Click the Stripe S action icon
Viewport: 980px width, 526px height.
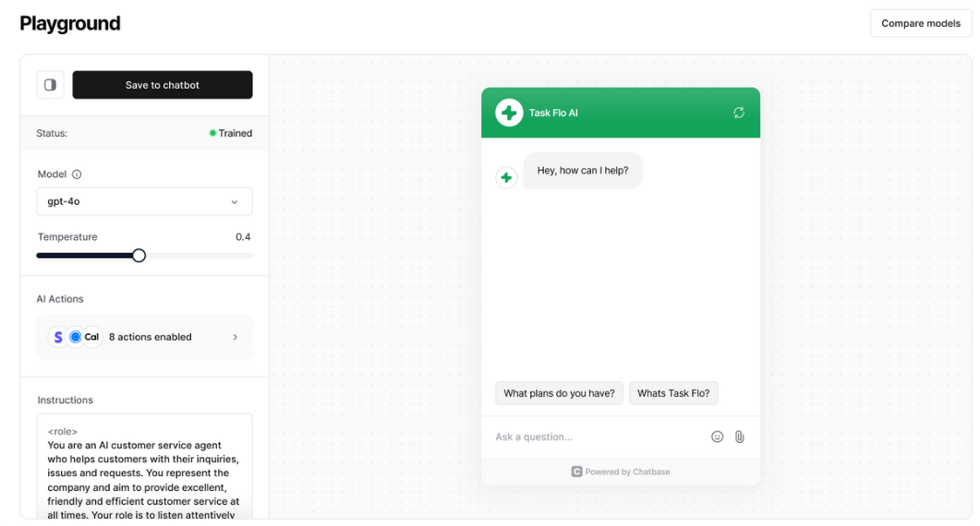(58, 337)
